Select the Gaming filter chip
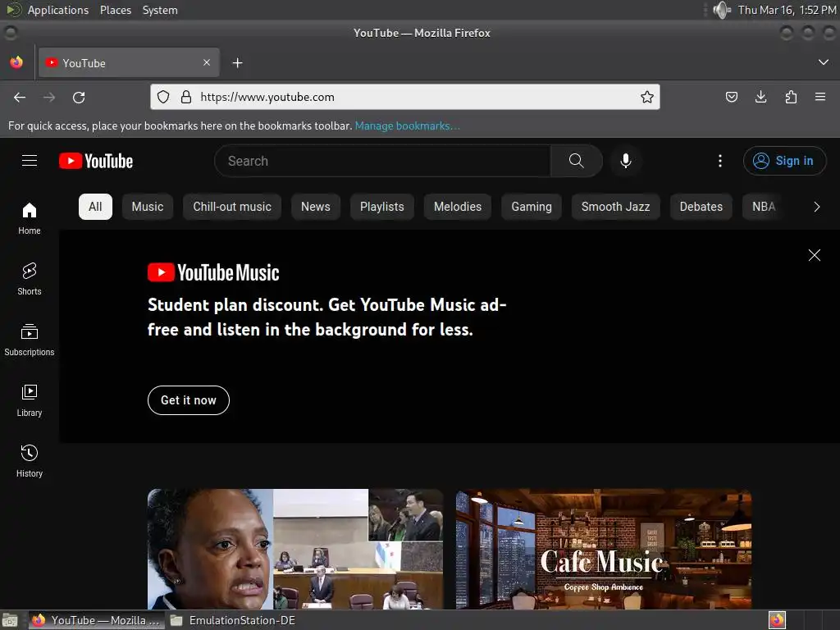840x630 pixels. coord(532,207)
